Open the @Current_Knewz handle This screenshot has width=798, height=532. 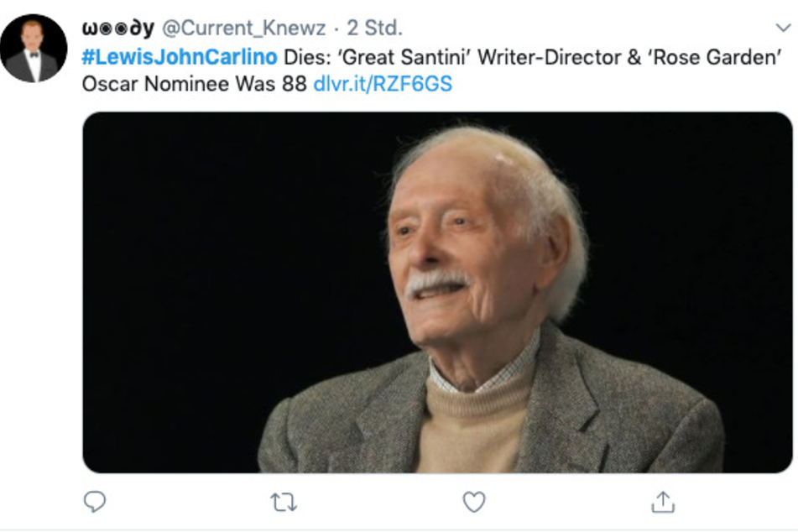point(244,28)
